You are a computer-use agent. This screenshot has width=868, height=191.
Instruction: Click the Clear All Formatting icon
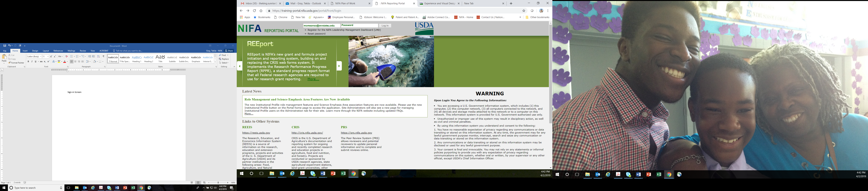[67, 56]
